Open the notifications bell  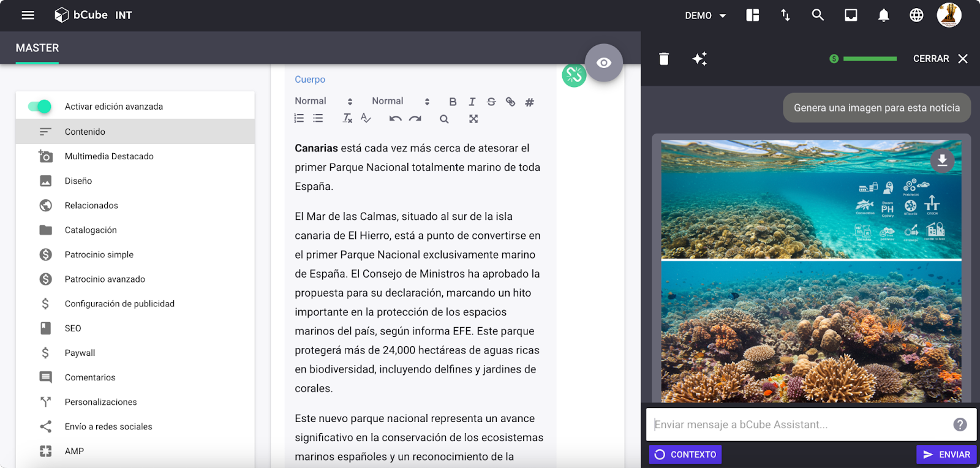pos(883,15)
